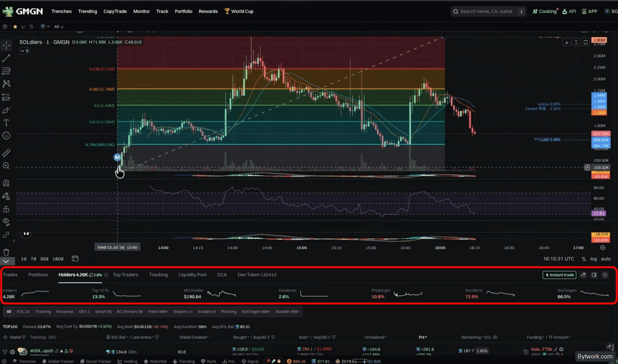The image size is (618, 364).
Task: Click the GMGN logo
Action: tap(22, 11)
